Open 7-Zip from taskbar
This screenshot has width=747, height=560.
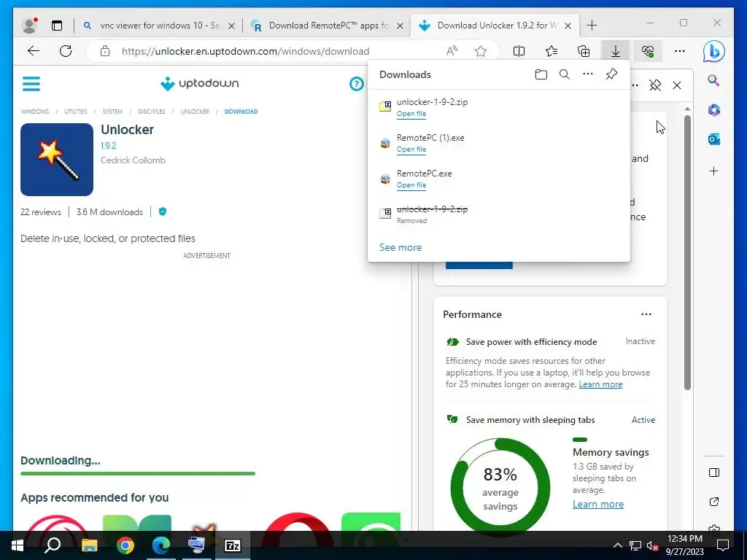[233, 545]
